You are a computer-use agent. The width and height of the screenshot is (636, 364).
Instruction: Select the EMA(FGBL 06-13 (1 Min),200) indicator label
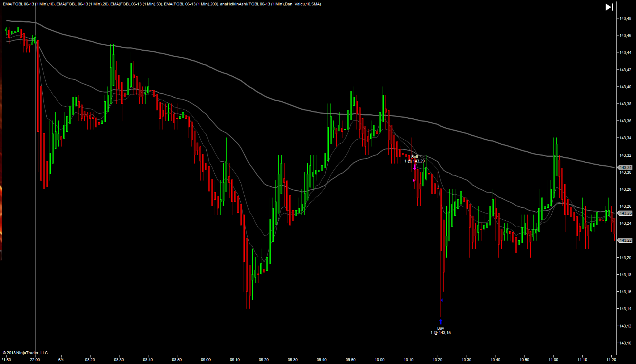click(191, 4)
